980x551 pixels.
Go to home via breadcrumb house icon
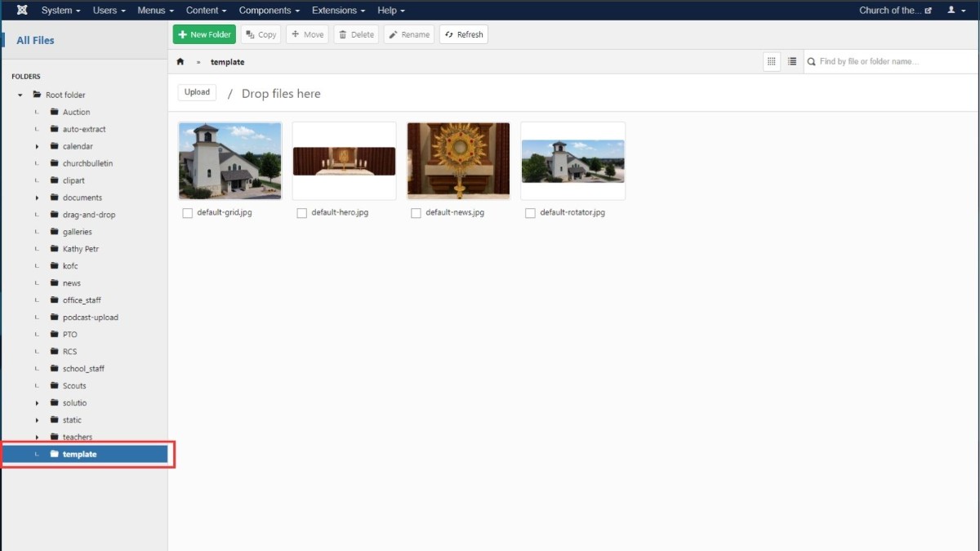[180, 62]
